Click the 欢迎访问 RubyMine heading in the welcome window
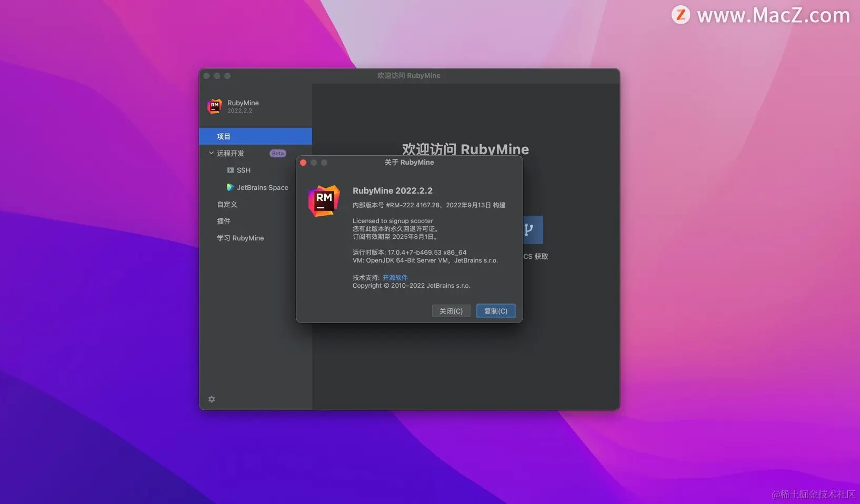The image size is (860, 504). pos(466,149)
